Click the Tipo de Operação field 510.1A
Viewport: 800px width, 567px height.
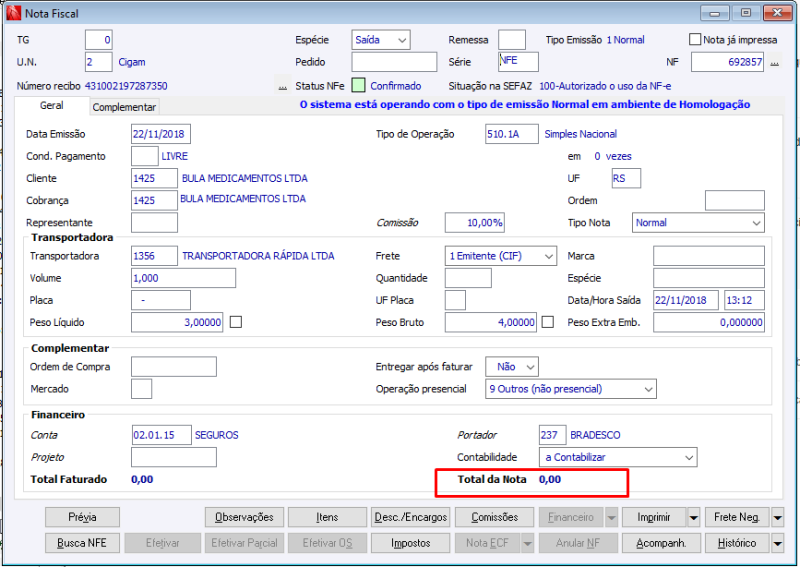[512, 134]
